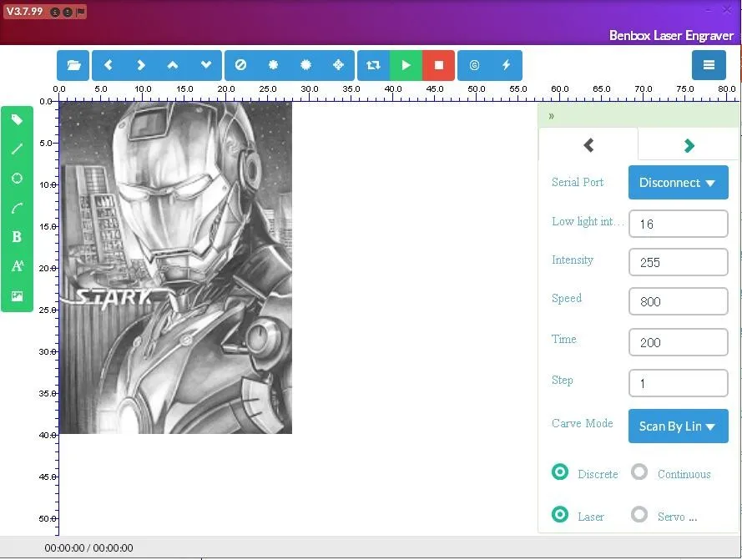
Task: Select the line drawing tool
Action: [x=17, y=149]
